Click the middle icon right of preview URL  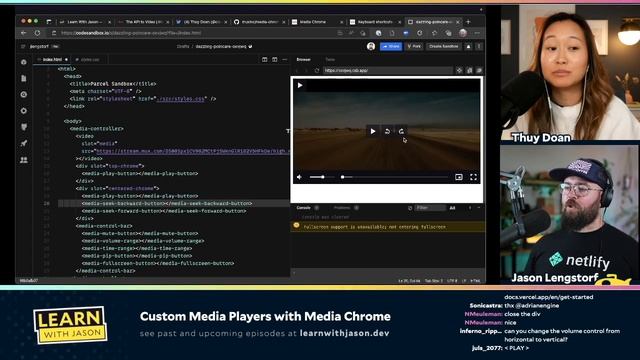tap(469, 71)
